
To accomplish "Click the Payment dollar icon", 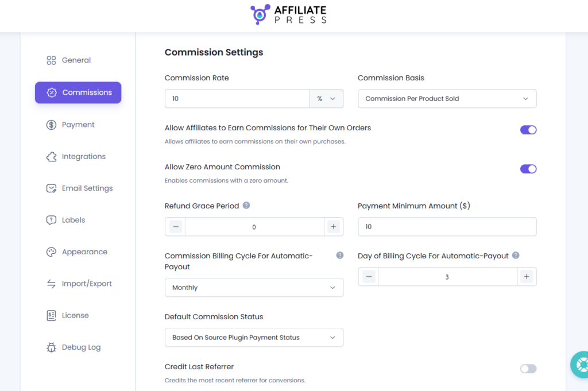I will tap(51, 125).
